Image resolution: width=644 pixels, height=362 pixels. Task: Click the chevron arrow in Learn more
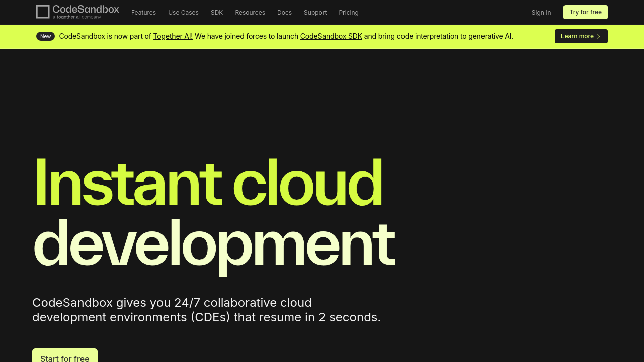click(x=599, y=36)
